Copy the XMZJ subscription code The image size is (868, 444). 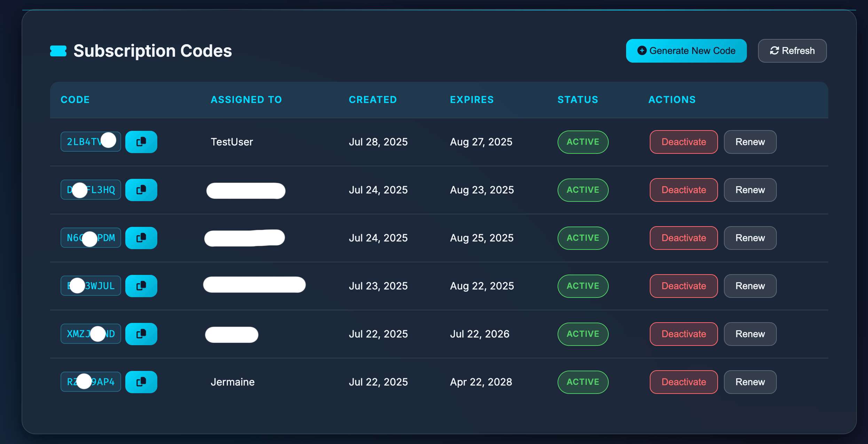point(141,334)
